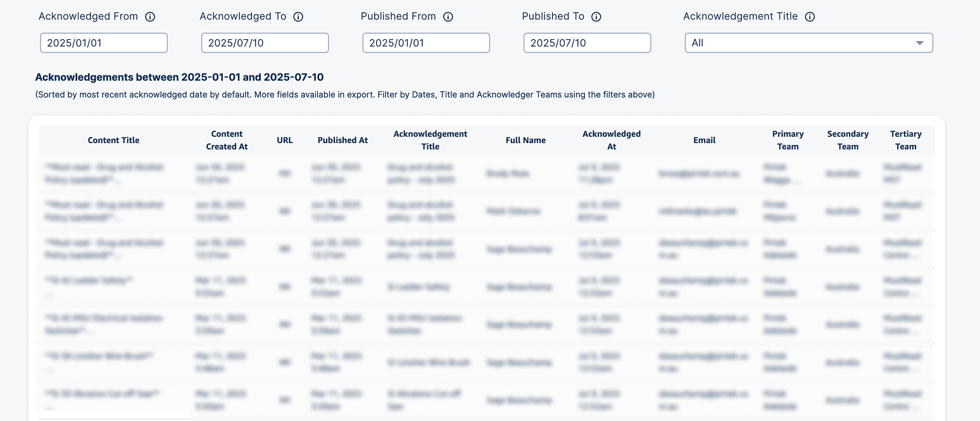Sort by Content Created At column header
The image size is (980, 421).
click(227, 141)
